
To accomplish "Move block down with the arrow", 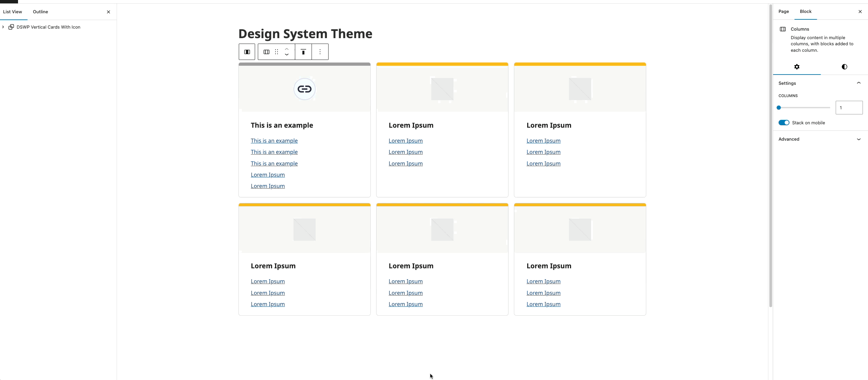I will point(287,55).
